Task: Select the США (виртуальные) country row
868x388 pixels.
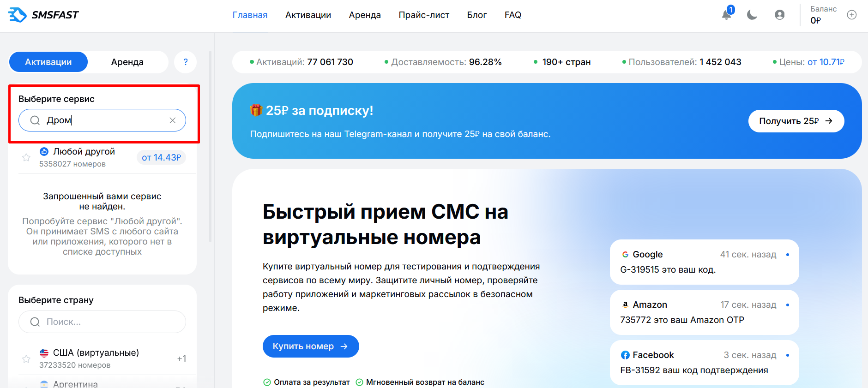Action: coord(107,359)
